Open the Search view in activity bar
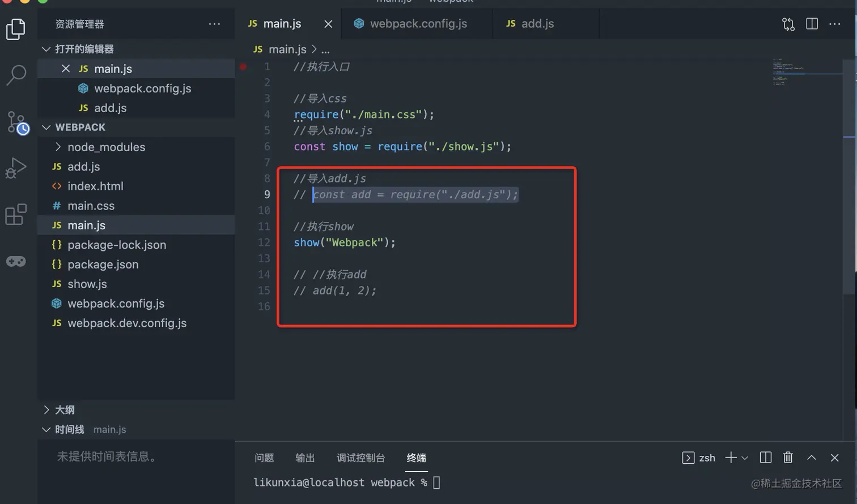Viewport: 857px width, 504px height. coord(16,75)
